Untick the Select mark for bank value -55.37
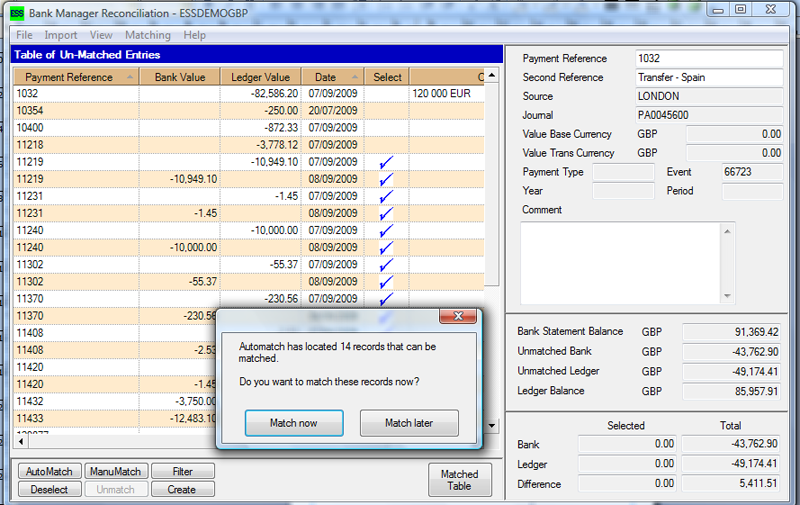The image size is (800, 505). pyautogui.click(x=386, y=281)
